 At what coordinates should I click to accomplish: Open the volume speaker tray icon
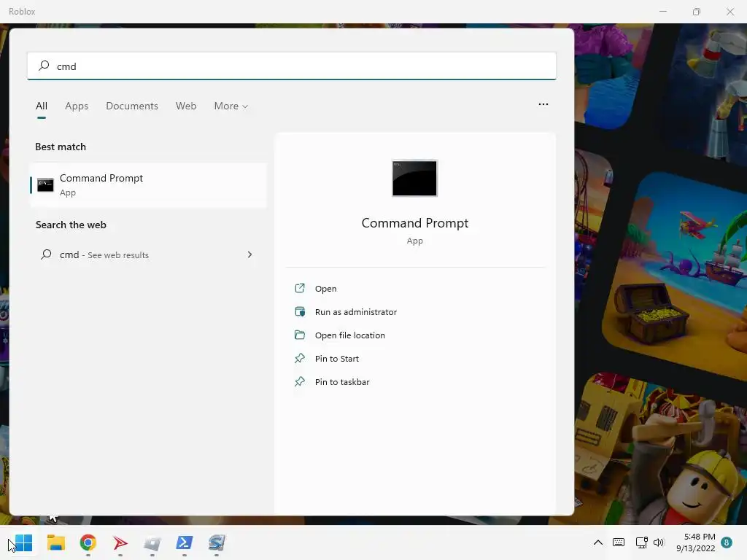pyautogui.click(x=659, y=542)
